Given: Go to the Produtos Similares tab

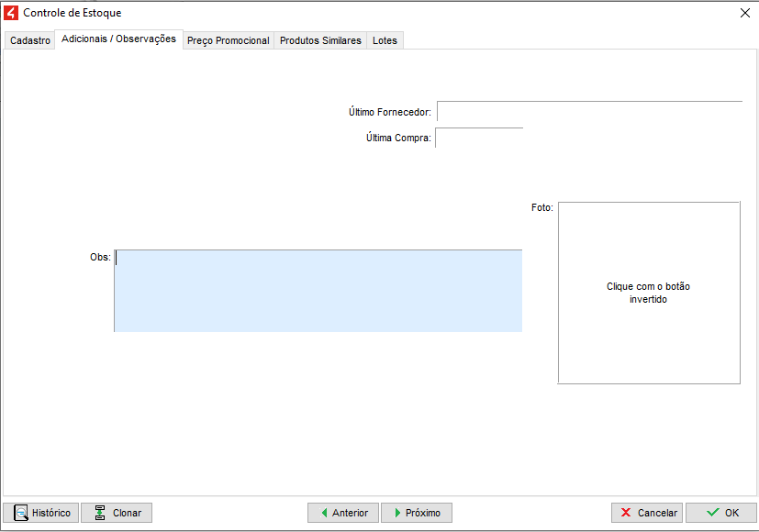Looking at the screenshot, I should point(320,41).
